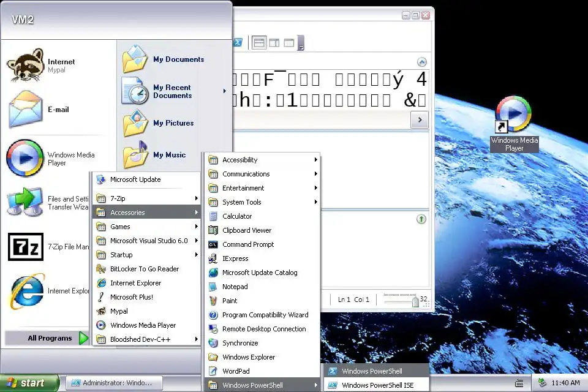This screenshot has height=392, width=588.
Task: Expand the Communications submenu
Action: (263, 174)
